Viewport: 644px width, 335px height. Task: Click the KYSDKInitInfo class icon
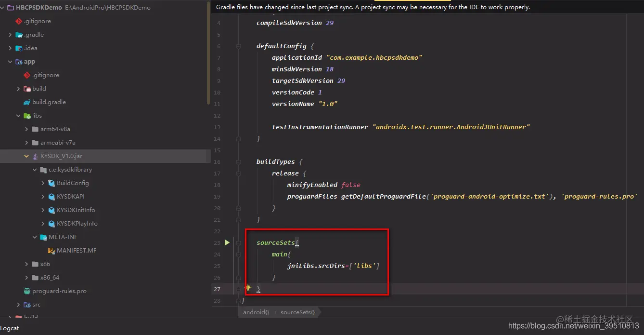click(52, 210)
